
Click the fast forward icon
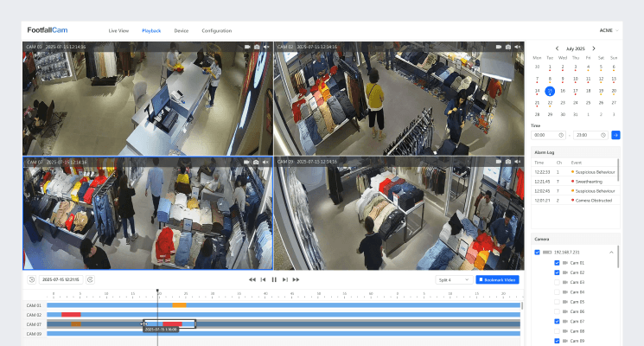[296, 279]
